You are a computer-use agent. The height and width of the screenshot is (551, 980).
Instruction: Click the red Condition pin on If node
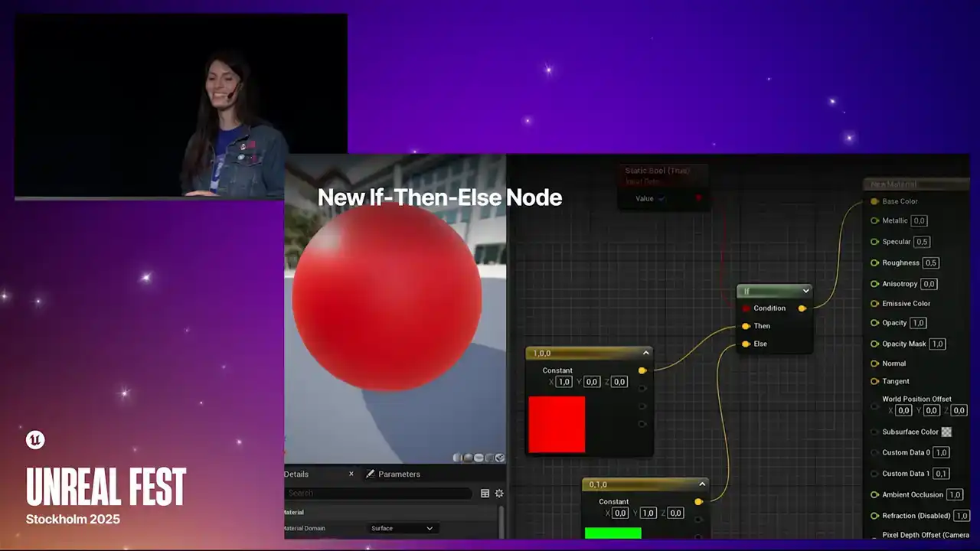(x=746, y=308)
